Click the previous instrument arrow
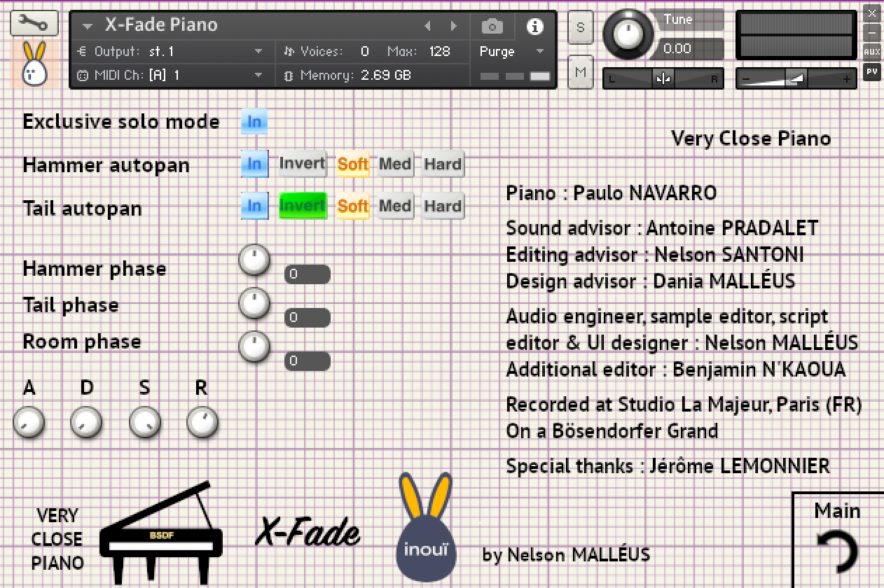This screenshot has height=588, width=884. pyautogui.click(x=428, y=25)
